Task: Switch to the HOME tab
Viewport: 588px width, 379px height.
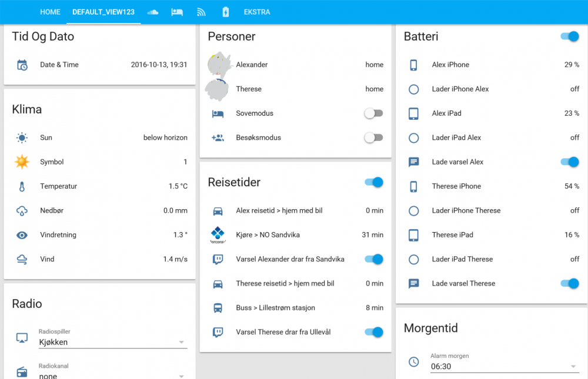Action: pos(51,12)
